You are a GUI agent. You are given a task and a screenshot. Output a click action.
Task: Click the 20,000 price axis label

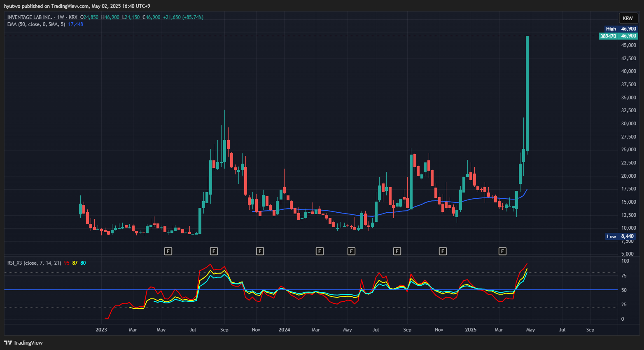click(629, 176)
